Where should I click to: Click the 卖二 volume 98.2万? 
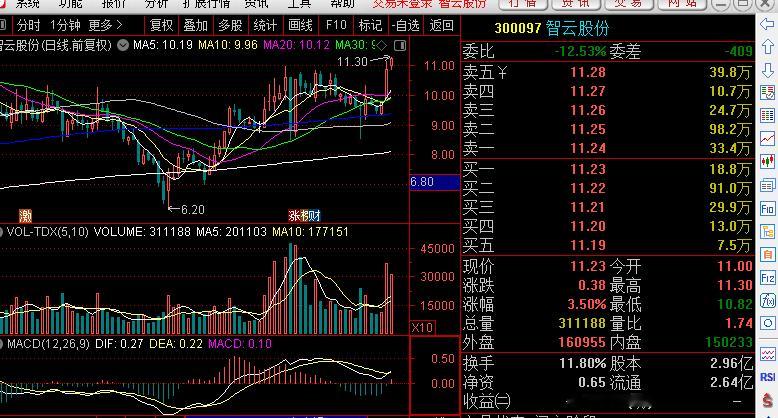point(730,130)
